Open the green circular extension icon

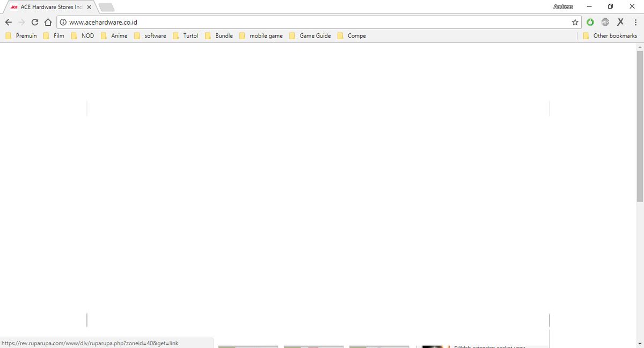click(x=590, y=22)
